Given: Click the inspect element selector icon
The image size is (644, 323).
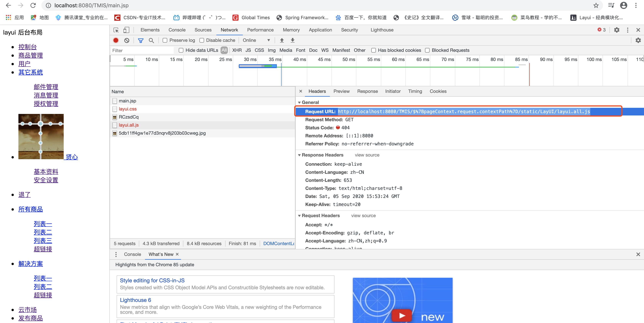Looking at the screenshot, I should pyautogui.click(x=116, y=30).
